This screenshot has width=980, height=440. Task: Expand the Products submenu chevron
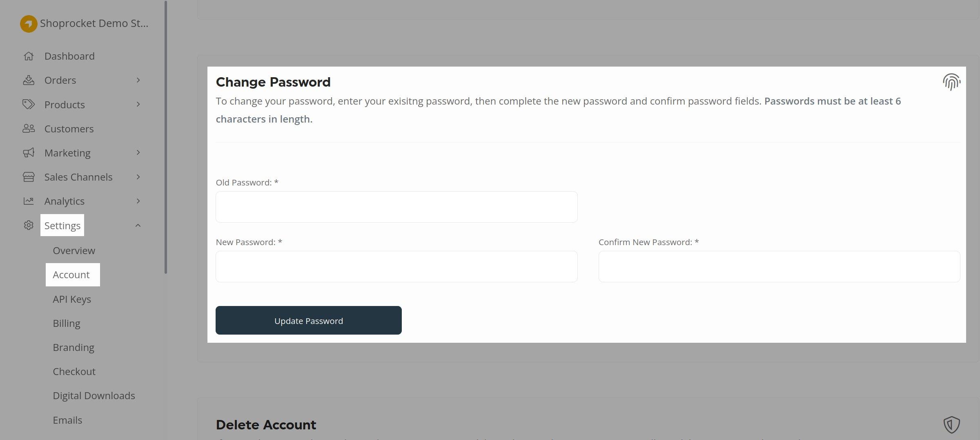pyautogui.click(x=138, y=104)
